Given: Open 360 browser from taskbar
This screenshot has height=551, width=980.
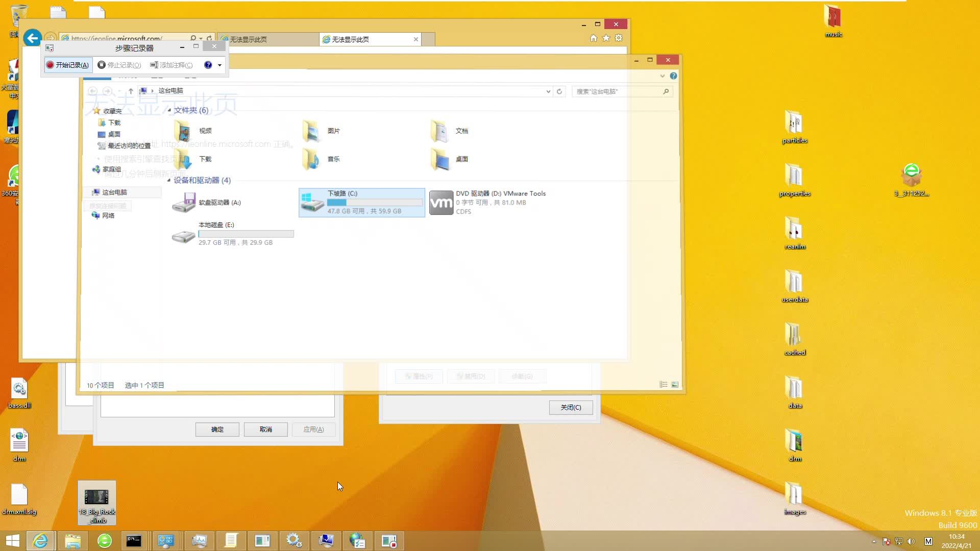Looking at the screenshot, I should (x=105, y=541).
